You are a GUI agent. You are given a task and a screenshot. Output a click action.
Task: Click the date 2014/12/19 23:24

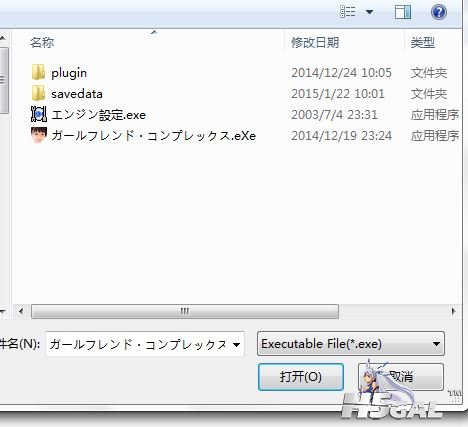(341, 136)
